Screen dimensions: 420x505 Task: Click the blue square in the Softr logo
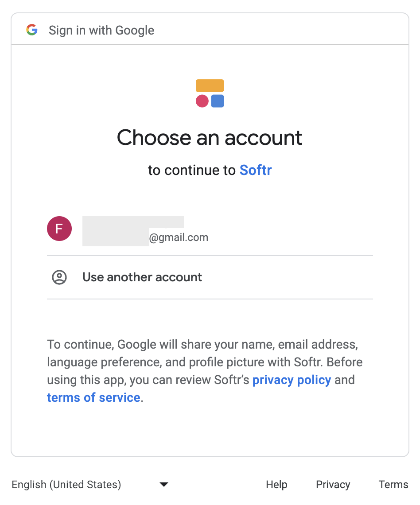(218, 101)
